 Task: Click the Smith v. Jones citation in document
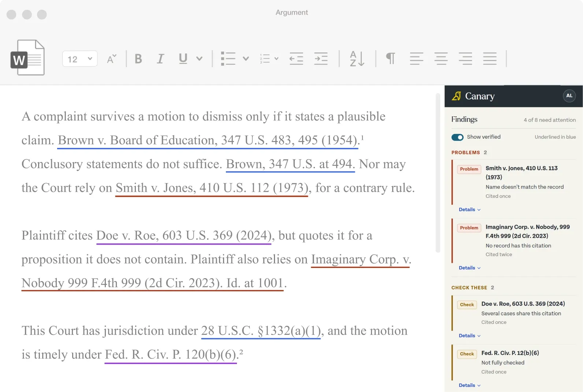212,188
